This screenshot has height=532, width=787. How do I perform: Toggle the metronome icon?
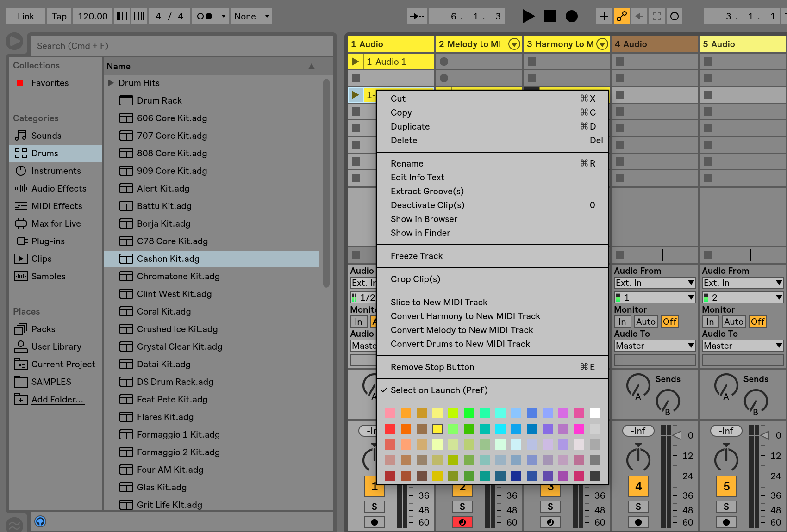(x=205, y=16)
